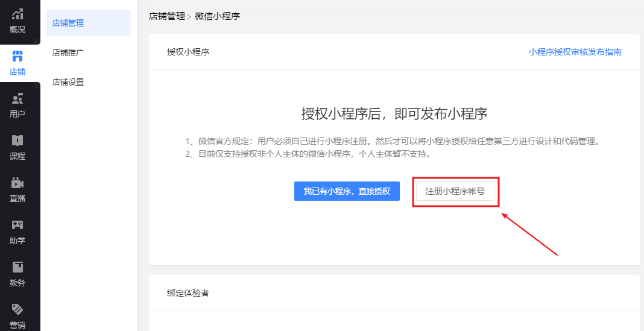The image size is (644, 331).
Task: Click the 授权小程序后，即可发布小程序 heading
Action: point(394,114)
